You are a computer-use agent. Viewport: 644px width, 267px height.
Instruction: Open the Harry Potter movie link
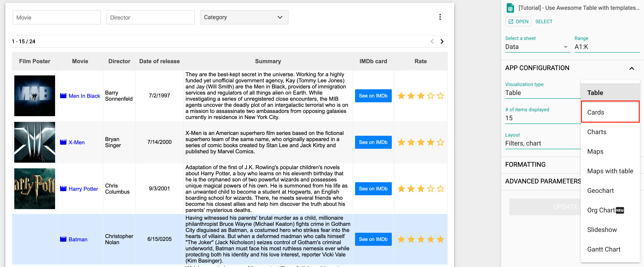[x=83, y=189]
